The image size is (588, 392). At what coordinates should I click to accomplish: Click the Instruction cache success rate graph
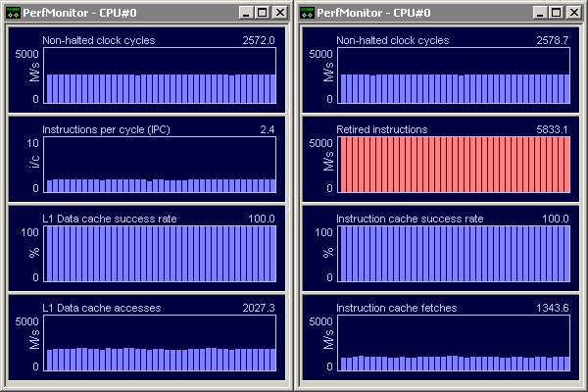click(x=454, y=254)
